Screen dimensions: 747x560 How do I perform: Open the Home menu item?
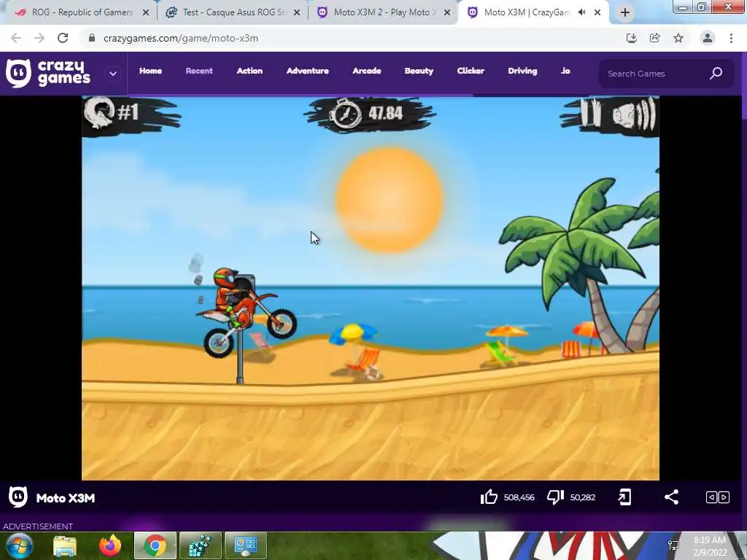pyautogui.click(x=150, y=71)
